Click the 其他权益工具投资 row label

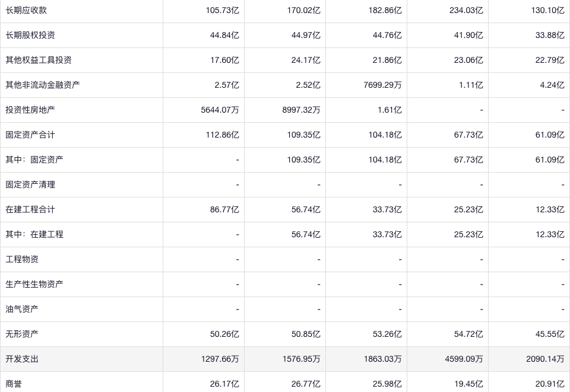pos(39,60)
